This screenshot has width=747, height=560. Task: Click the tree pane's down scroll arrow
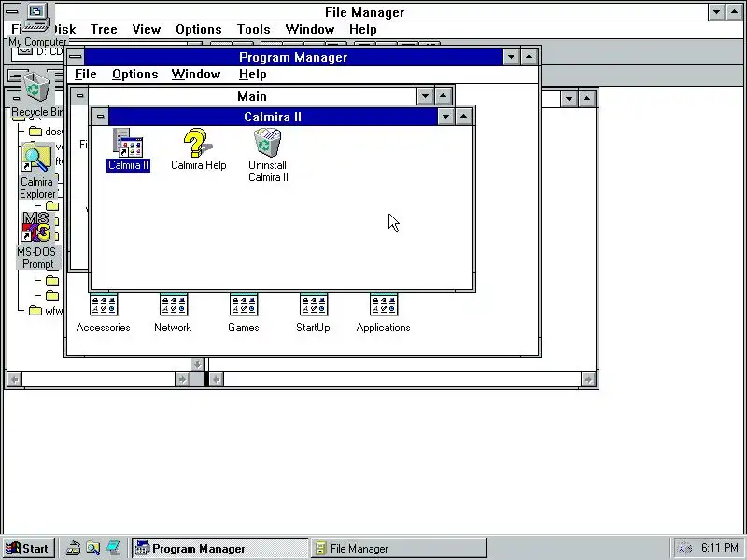coord(197,365)
